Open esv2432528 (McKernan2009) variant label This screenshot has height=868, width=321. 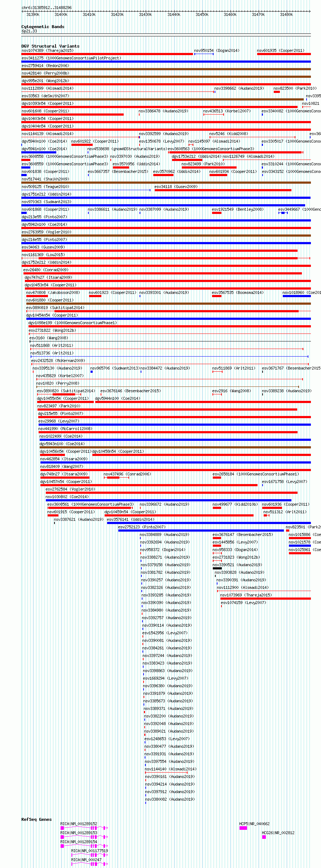click(58, 361)
